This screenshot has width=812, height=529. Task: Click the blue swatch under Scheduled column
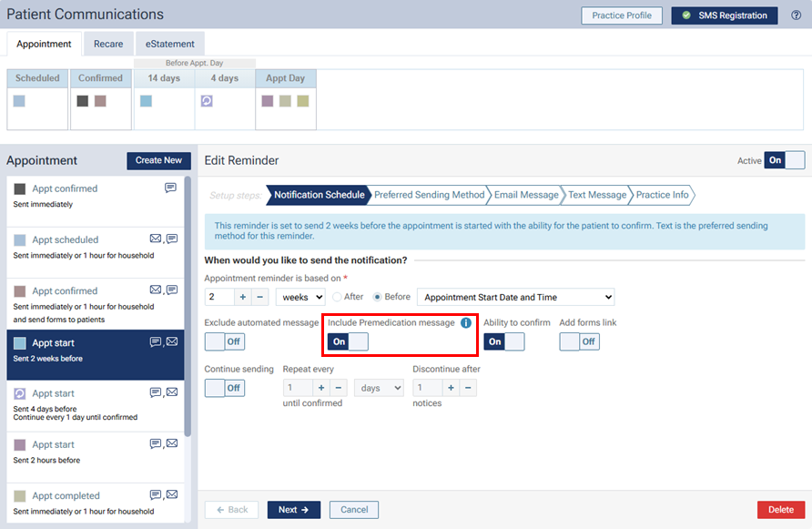click(x=19, y=101)
